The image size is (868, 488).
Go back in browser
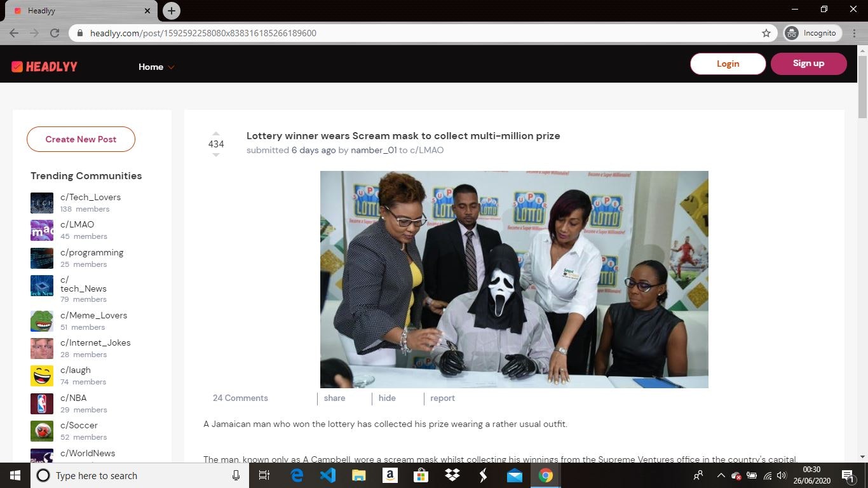(x=14, y=33)
